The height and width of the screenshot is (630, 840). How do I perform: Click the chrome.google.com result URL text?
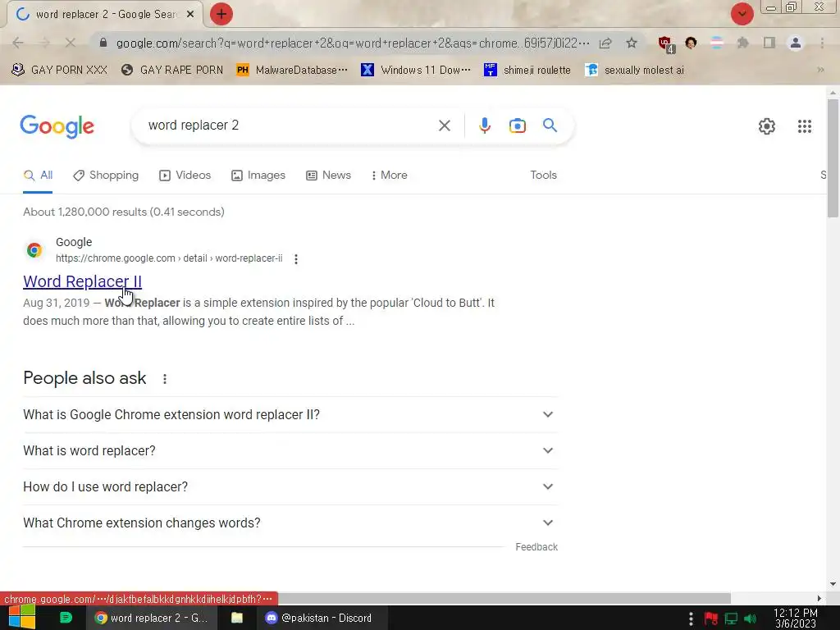[169, 258]
